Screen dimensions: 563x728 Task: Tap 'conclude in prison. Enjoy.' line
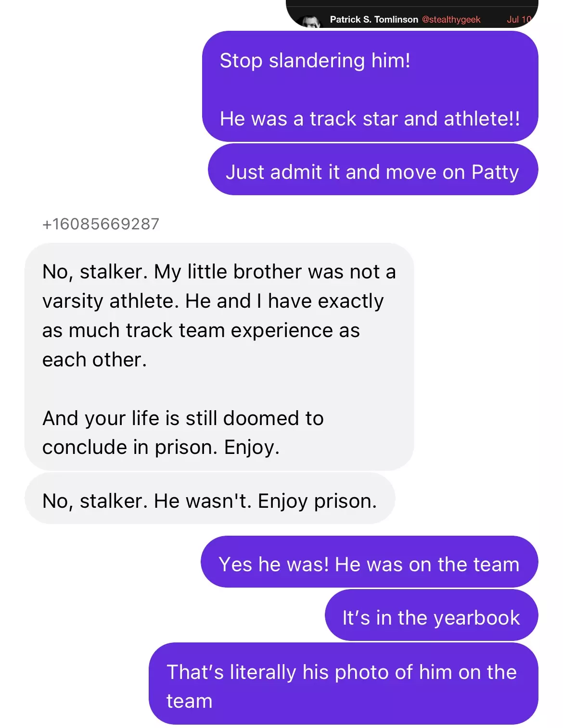161,447
